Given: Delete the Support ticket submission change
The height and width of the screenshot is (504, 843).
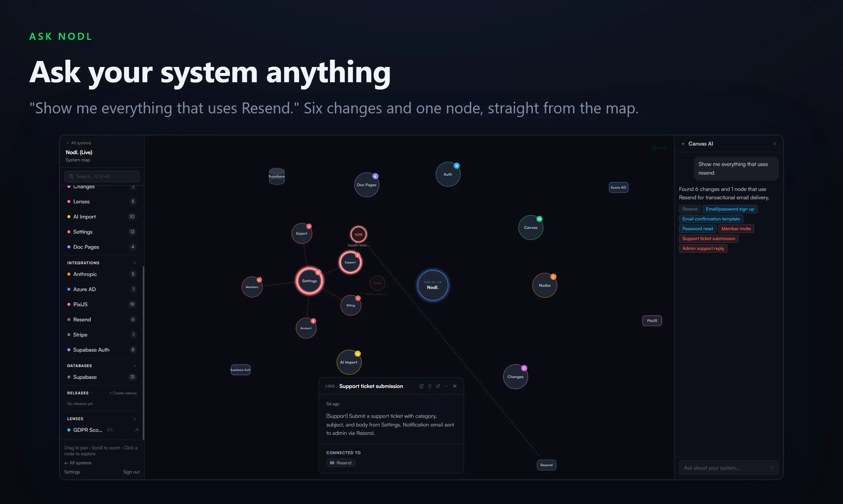Looking at the screenshot, I should [430, 386].
